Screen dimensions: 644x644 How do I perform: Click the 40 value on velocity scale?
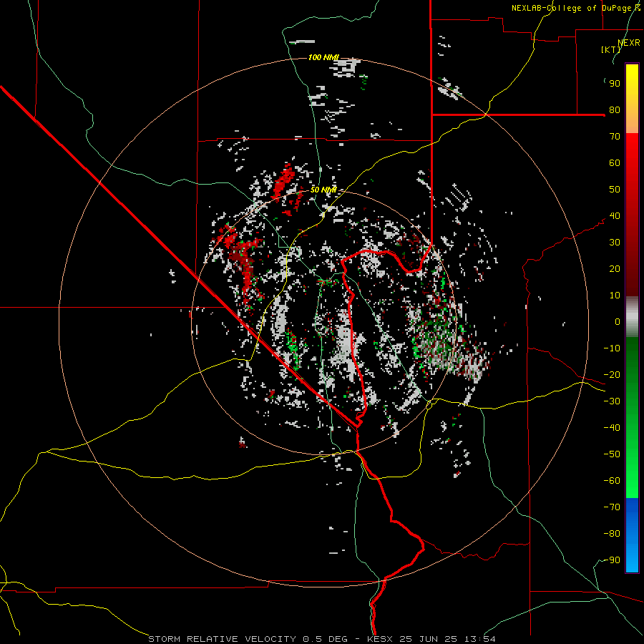615,216
